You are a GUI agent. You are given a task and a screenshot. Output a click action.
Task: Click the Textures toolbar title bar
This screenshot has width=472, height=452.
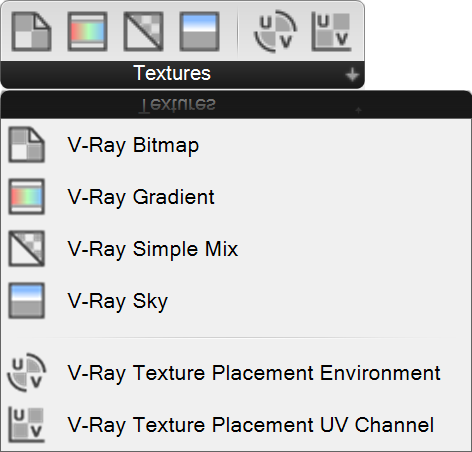(183, 74)
